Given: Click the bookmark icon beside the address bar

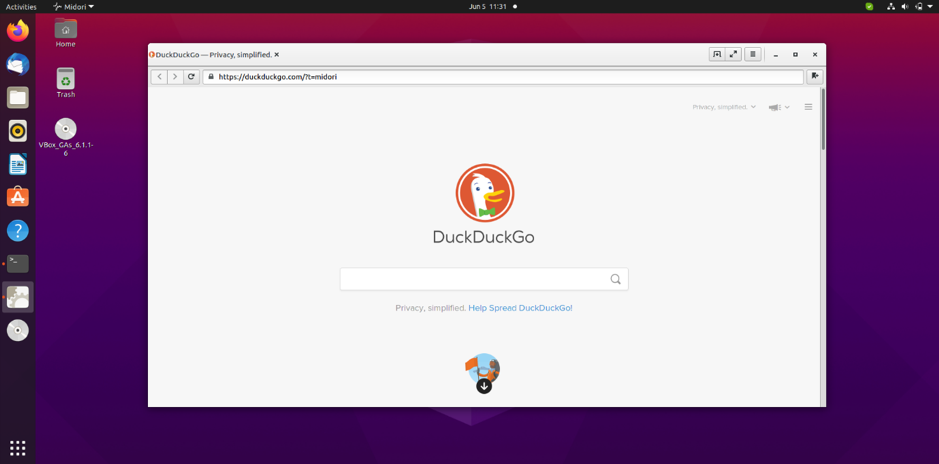Looking at the screenshot, I should click(x=814, y=76).
